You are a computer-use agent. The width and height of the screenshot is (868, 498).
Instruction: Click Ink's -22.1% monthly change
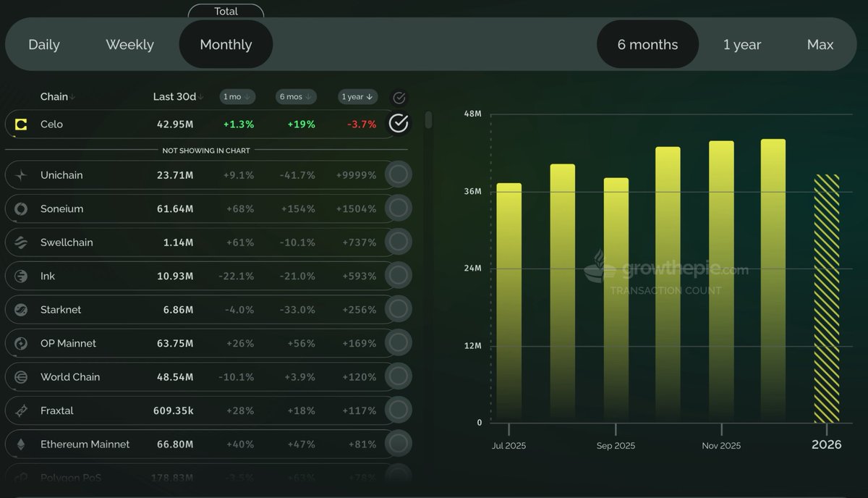point(238,276)
